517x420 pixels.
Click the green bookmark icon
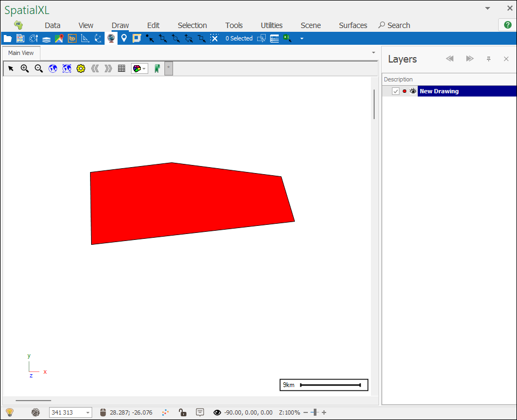pyautogui.click(x=157, y=68)
